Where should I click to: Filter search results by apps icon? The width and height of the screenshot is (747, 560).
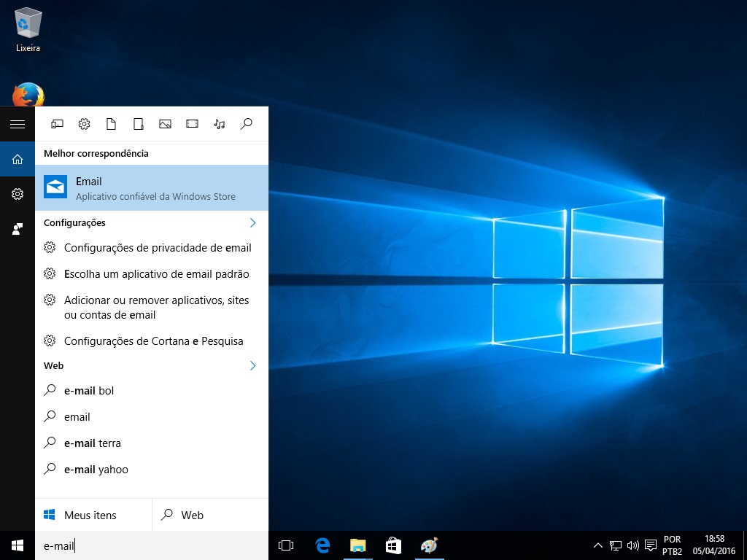click(x=57, y=124)
